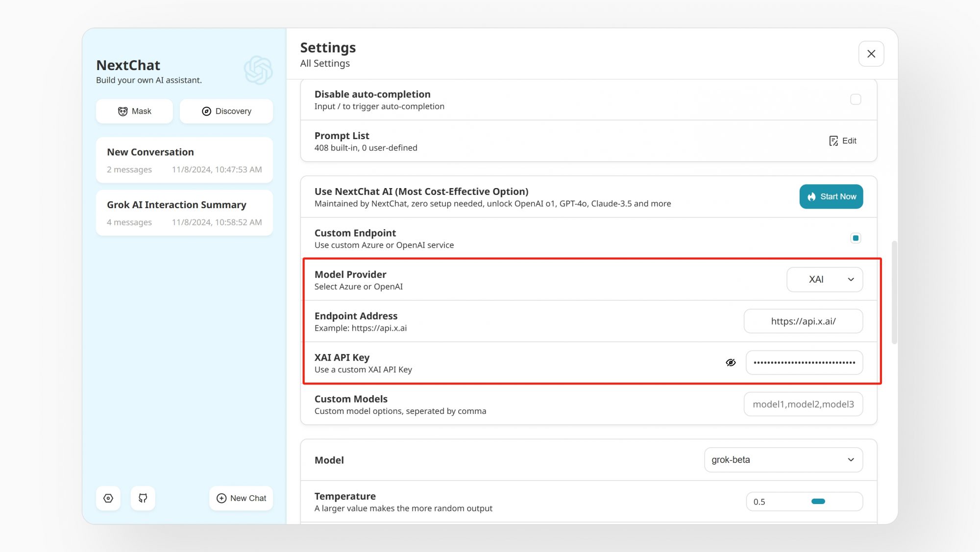
Task: Click the '11/8/2024, 10:58:52 AM' timestamp
Action: 217,222
